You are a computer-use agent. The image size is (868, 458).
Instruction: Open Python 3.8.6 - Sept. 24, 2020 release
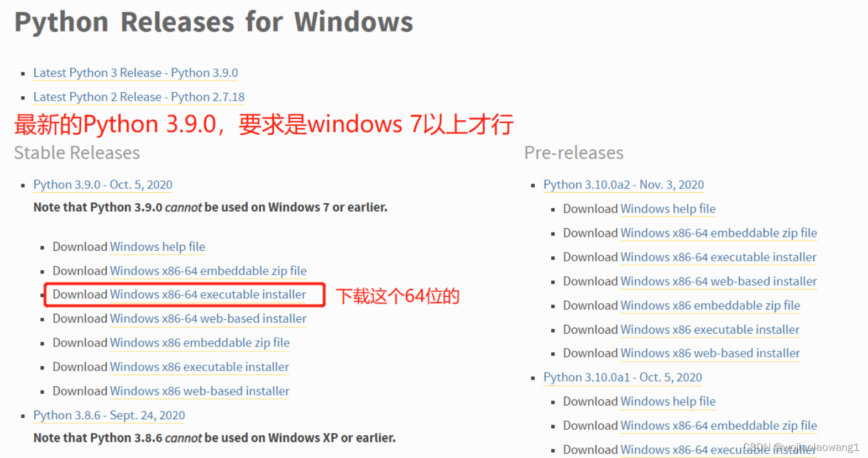click(109, 415)
